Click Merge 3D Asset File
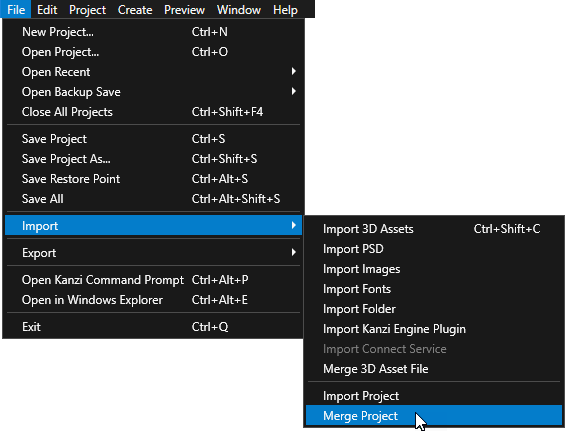The height and width of the screenshot is (431, 565). [x=434, y=369]
